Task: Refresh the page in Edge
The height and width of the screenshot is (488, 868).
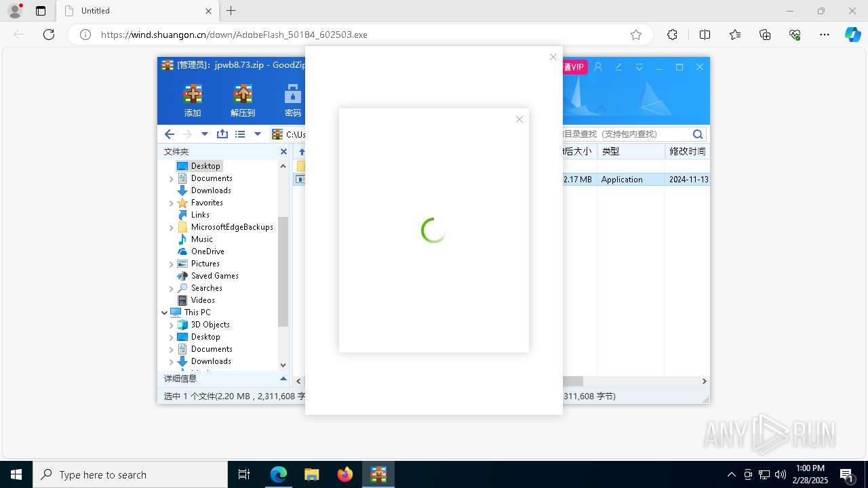Action: point(49,35)
